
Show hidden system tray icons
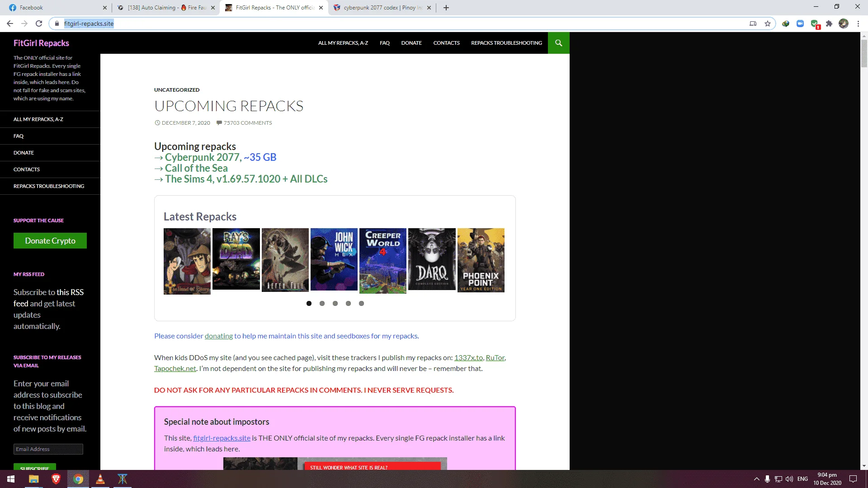click(x=756, y=479)
